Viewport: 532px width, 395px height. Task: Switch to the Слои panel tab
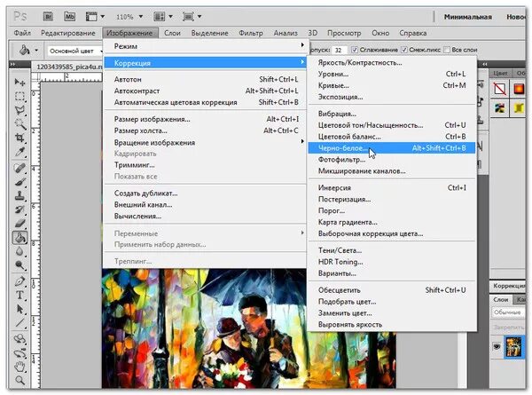[x=500, y=299]
